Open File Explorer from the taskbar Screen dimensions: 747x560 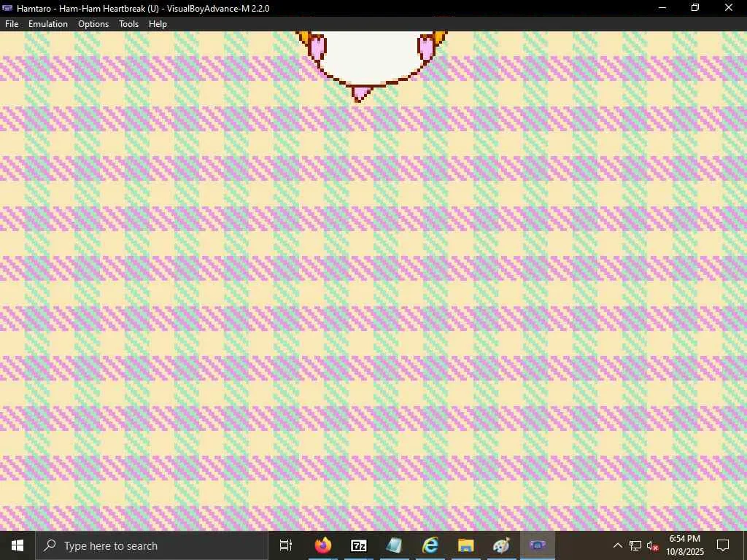(466, 545)
